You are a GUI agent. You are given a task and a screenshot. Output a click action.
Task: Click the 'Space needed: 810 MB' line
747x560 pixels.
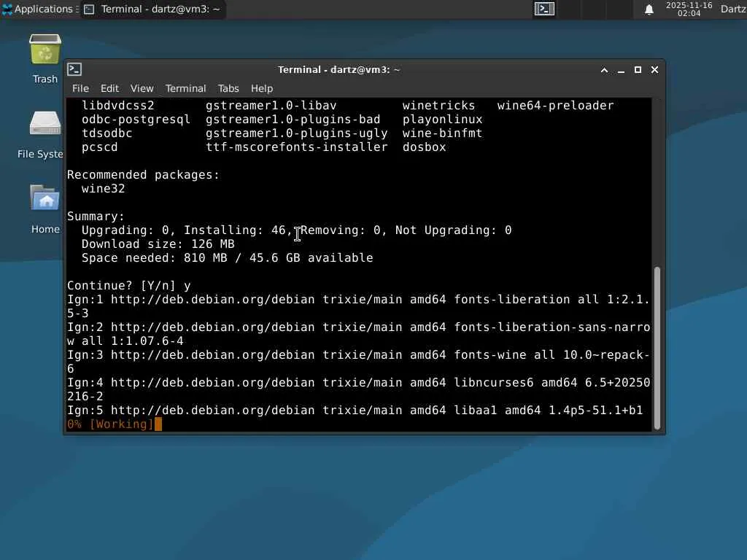coord(228,258)
